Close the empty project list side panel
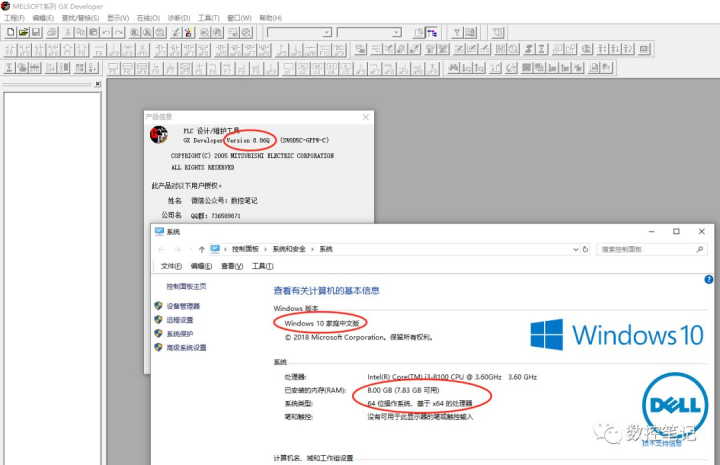This screenshot has width=720, height=465. (x=97, y=84)
